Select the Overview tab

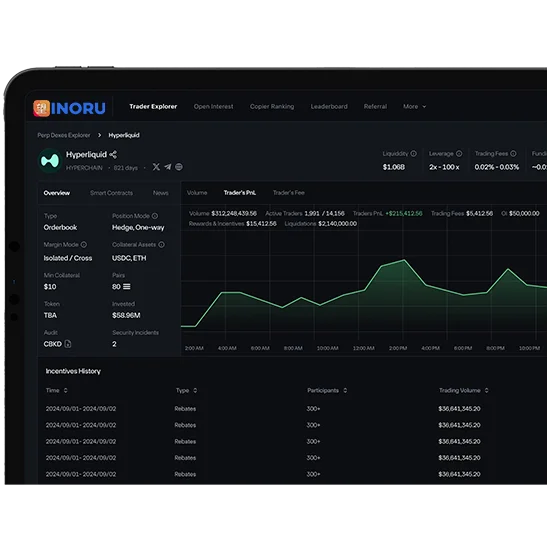(x=57, y=193)
